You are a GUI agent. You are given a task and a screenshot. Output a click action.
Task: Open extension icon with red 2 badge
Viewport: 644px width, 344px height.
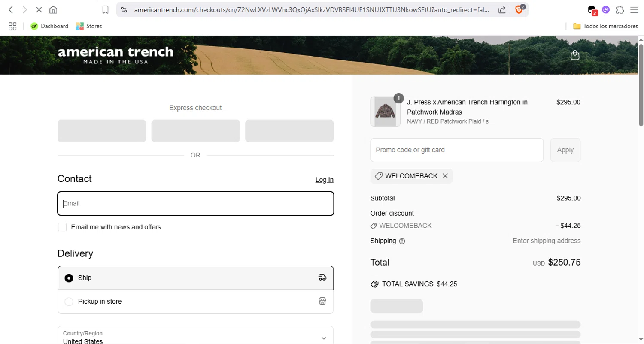(x=592, y=10)
